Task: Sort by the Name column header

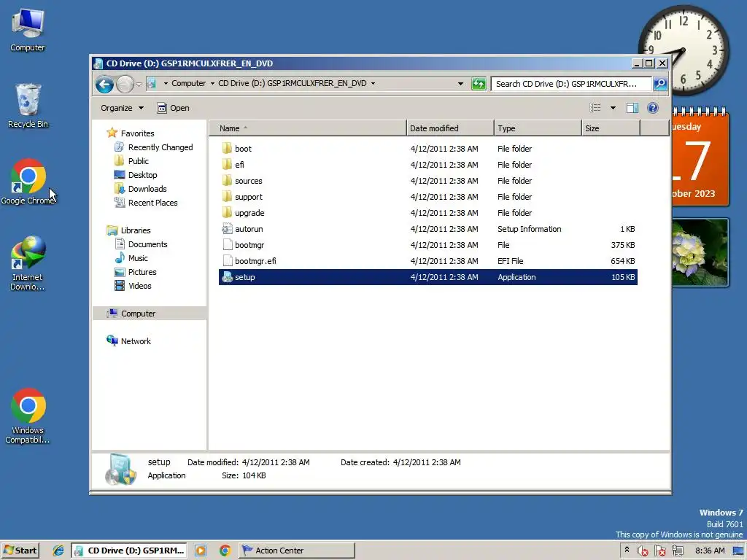Action: tap(308, 128)
